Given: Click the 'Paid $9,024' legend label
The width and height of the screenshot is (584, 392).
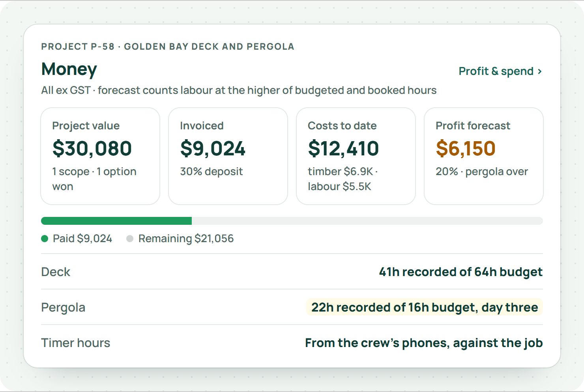Looking at the screenshot, I should tap(82, 239).
